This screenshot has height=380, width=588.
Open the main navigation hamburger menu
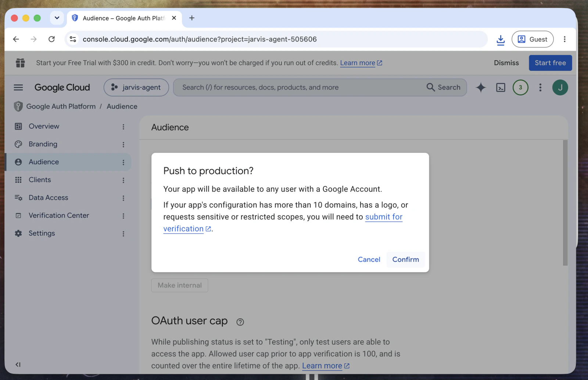point(18,87)
